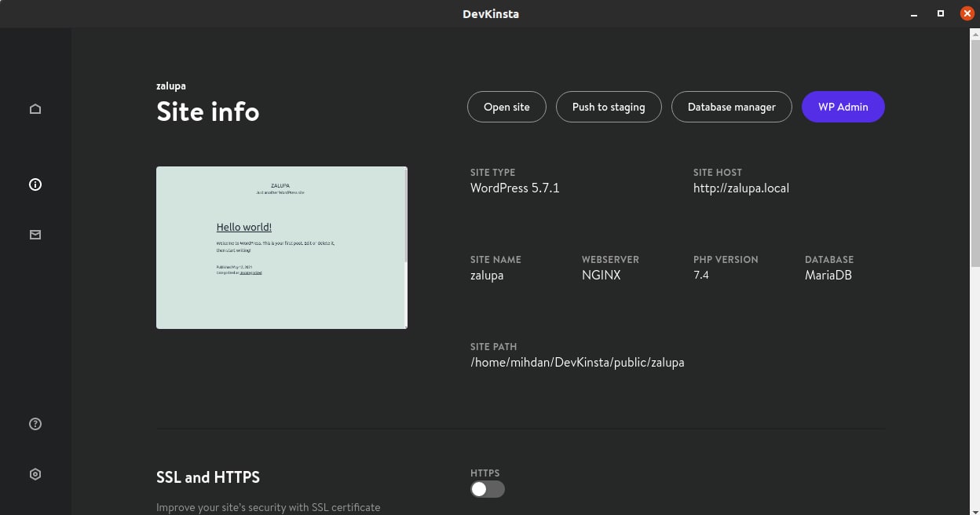Image resolution: width=980 pixels, height=515 pixels.
Task: Open the Email inbox envelope icon
Action: [35, 235]
